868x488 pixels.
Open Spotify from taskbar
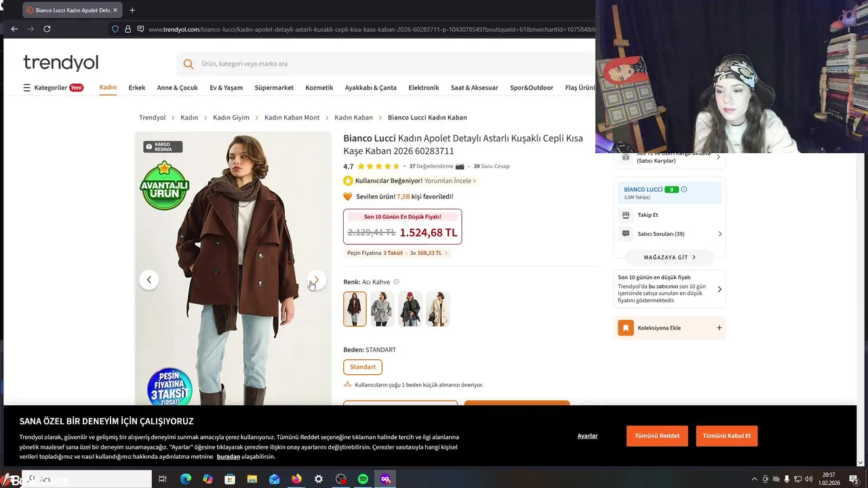click(x=363, y=479)
